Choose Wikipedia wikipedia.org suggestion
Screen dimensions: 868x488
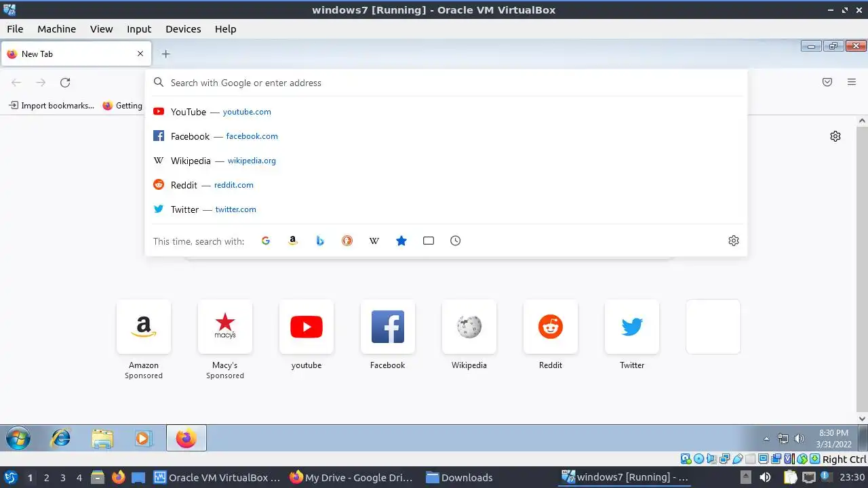click(x=446, y=161)
